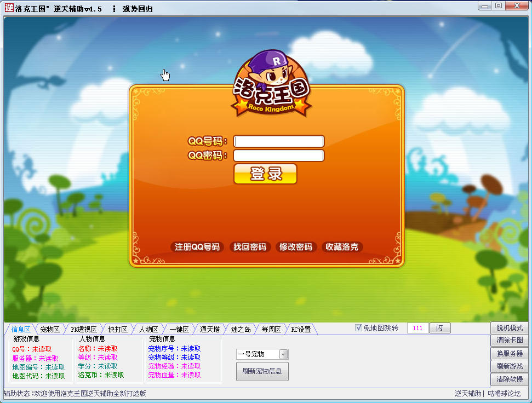This screenshot has width=532, height=403.
Task: Click the 登录 login button
Action: (x=265, y=174)
